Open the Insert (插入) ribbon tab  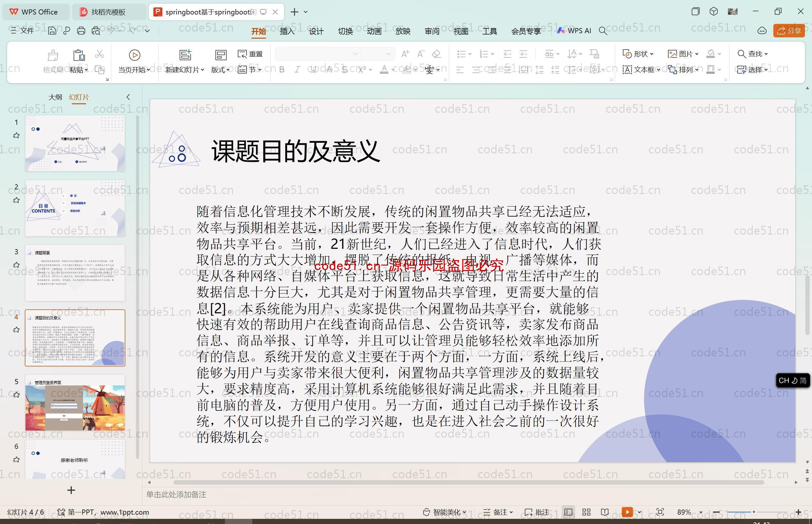pos(287,31)
